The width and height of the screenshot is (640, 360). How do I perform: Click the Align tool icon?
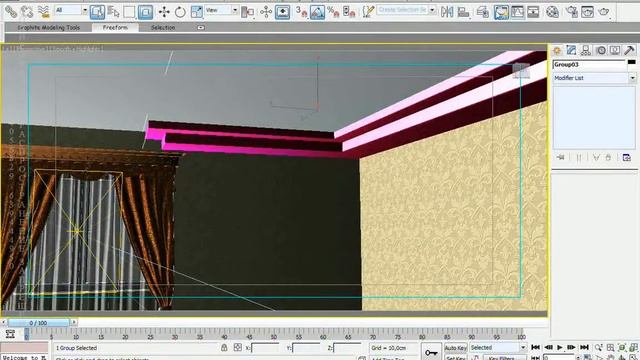tap(463, 12)
